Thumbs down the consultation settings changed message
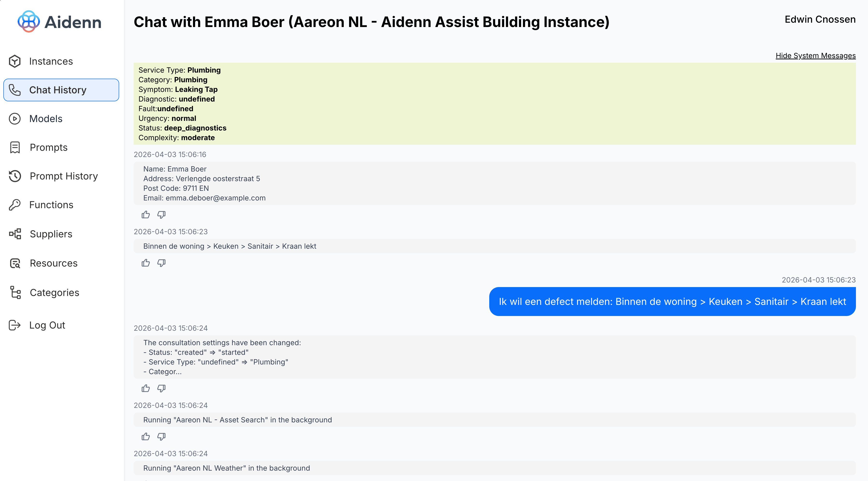868x481 pixels. (161, 388)
